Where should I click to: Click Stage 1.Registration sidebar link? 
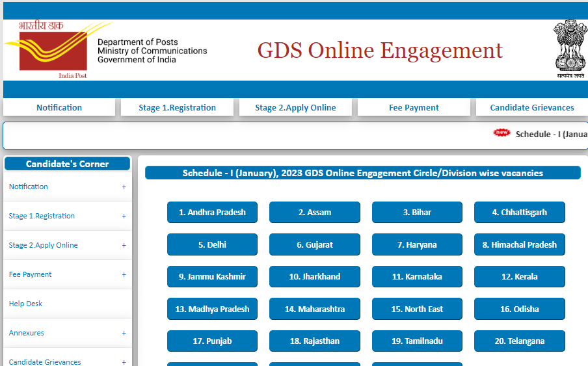pos(42,216)
